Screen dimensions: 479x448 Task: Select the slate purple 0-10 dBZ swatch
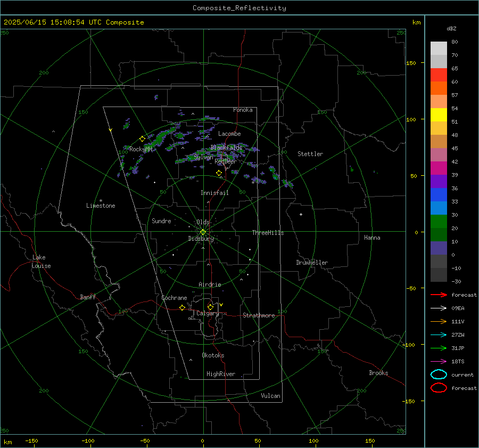point(439,248)
